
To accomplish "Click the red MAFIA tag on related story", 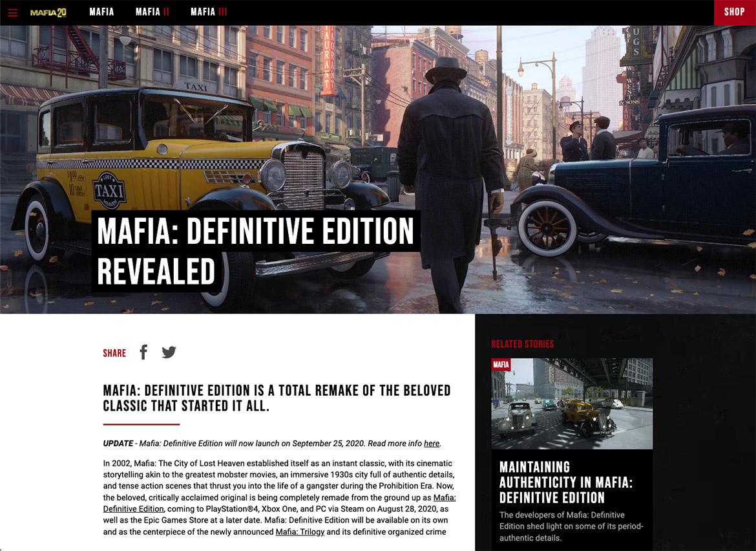I will 501,365.
